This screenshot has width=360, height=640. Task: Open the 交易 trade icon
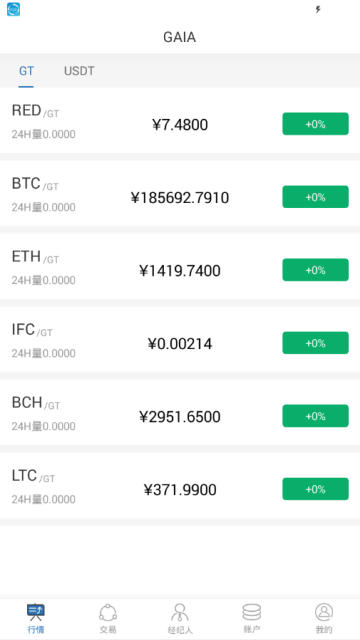(x=108, y=612)
